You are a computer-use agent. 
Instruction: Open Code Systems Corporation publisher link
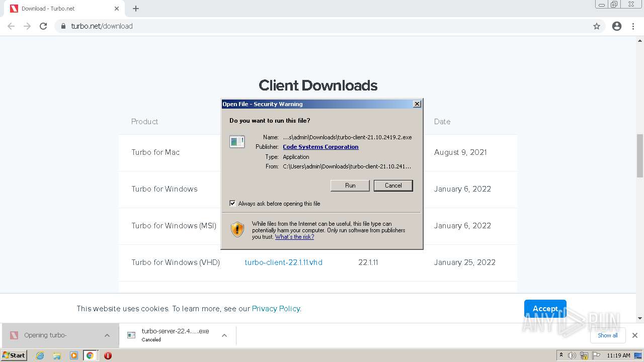[x=320, y=147]
